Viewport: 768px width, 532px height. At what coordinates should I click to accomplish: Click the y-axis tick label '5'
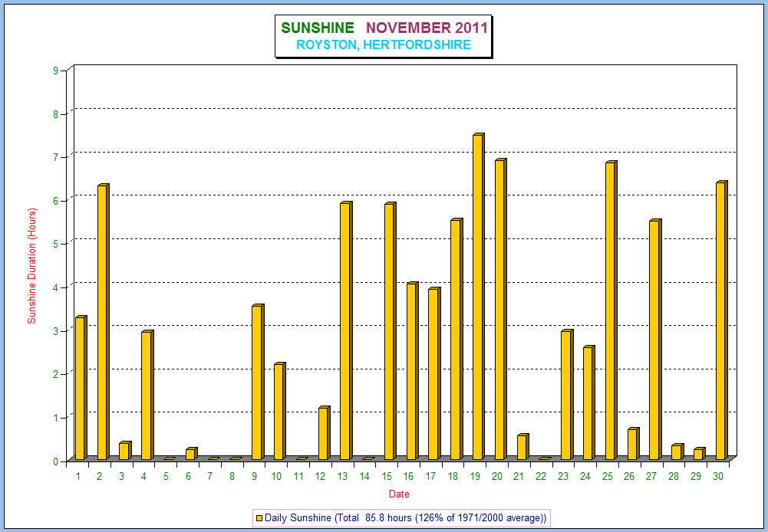[x=55, y=244]
